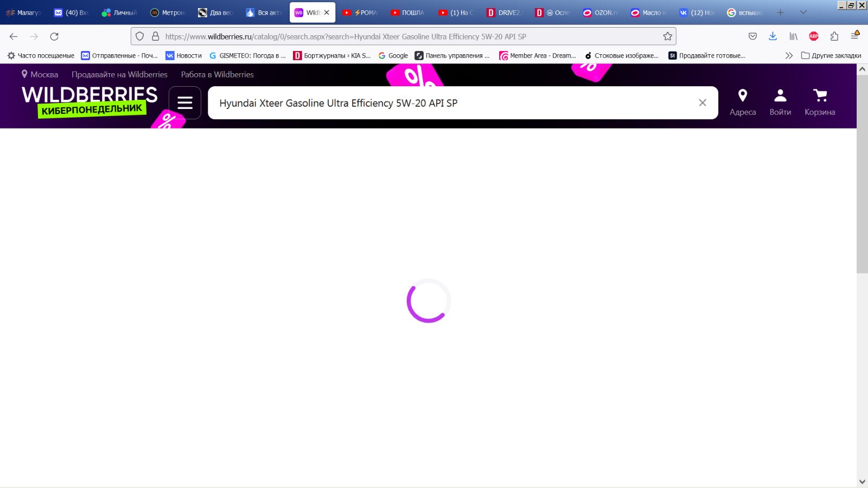Click the Войти login icon

(780, 102)
